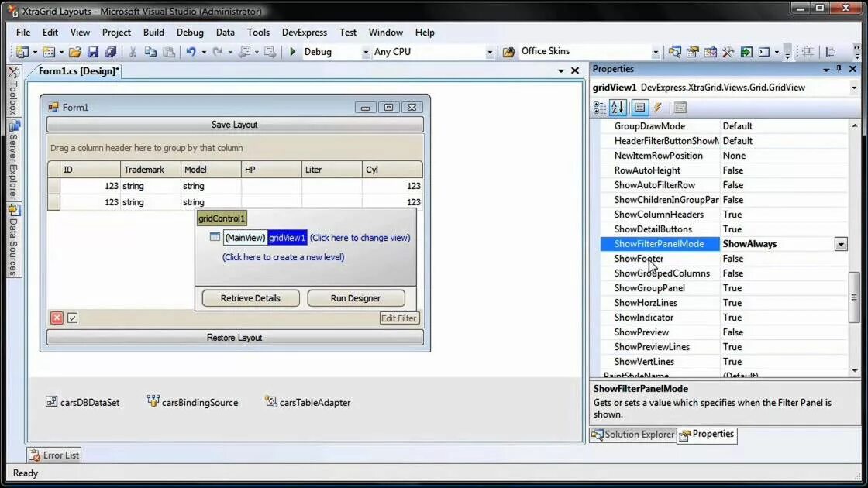Open the document tab list dropdown arrow
868x488 pixels.
[x=561, y=70]
